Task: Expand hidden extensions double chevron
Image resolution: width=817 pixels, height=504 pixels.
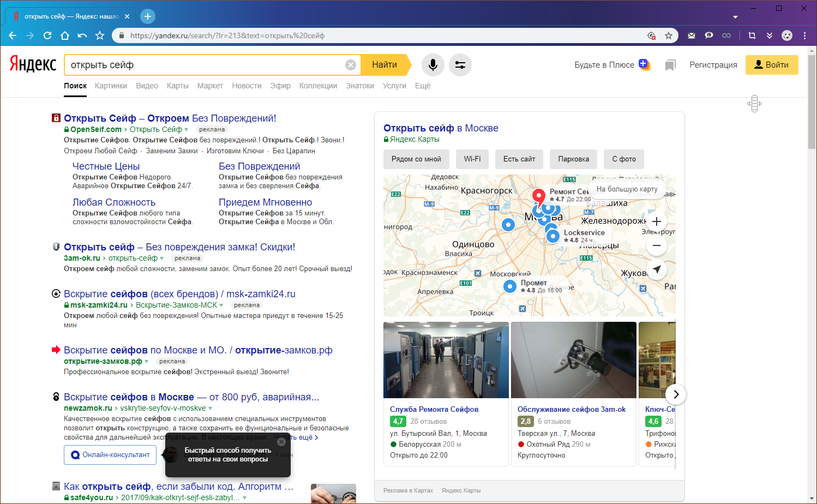Action: tap(770, 35)
